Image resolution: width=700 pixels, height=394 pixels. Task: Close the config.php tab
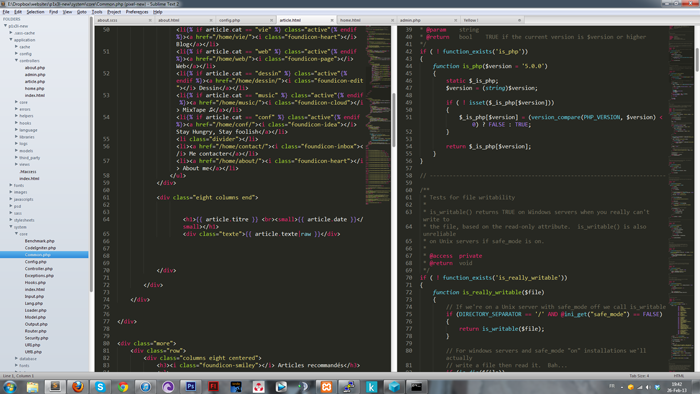(271, 20)
